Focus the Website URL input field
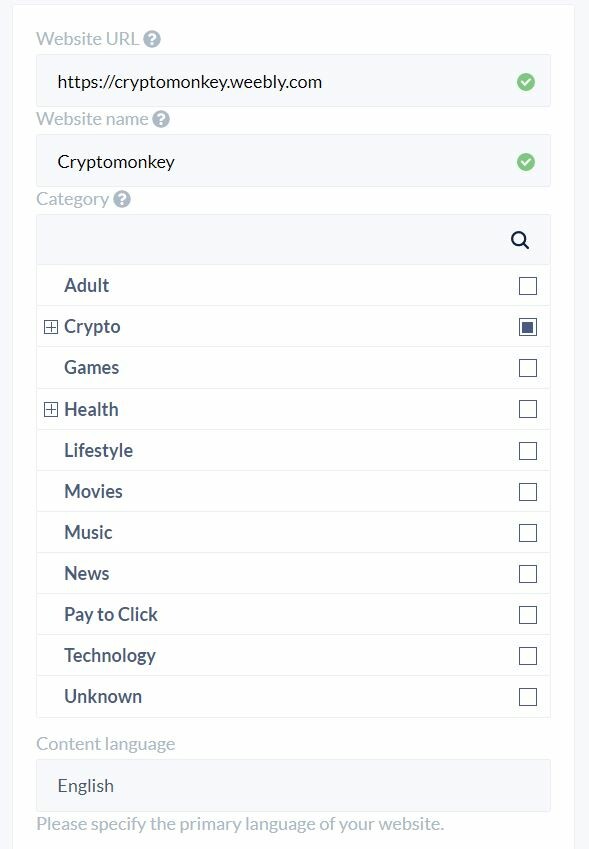Screen dimensions: 589x849 [293, 81]
